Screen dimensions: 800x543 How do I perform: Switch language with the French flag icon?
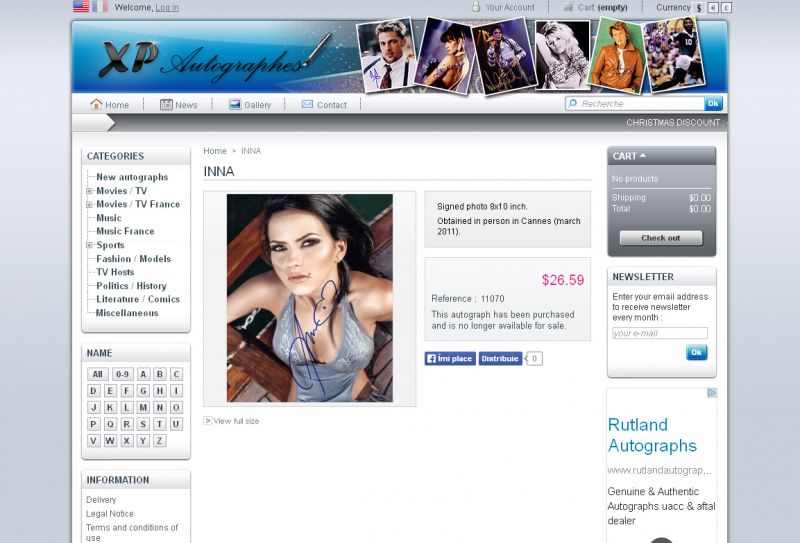[100, 6]
